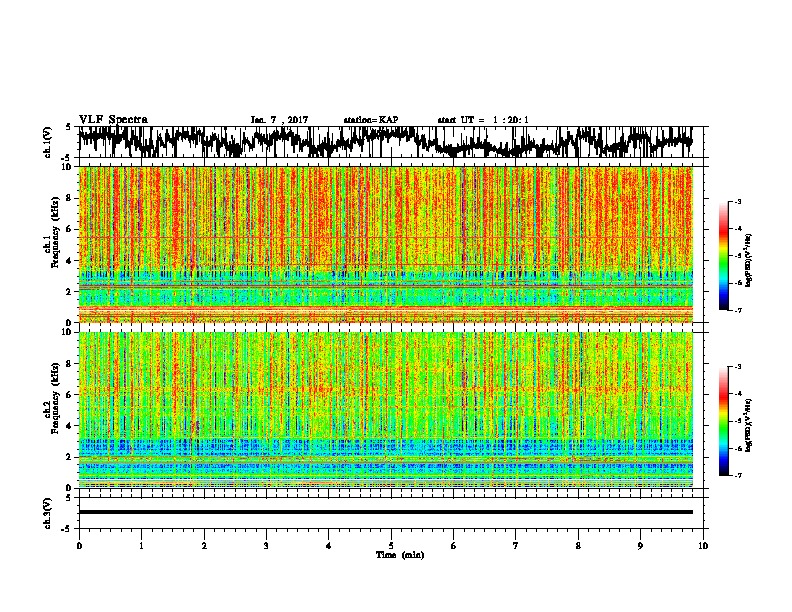
Task: Click time axis tick label "7"
Action: click(x=516, y=546)
